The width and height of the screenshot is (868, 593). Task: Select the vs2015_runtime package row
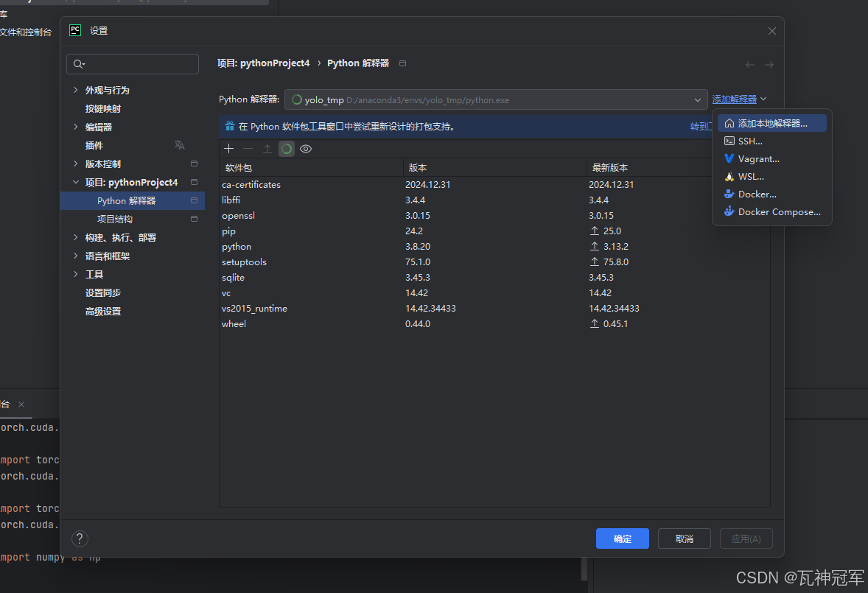point(494,309)
